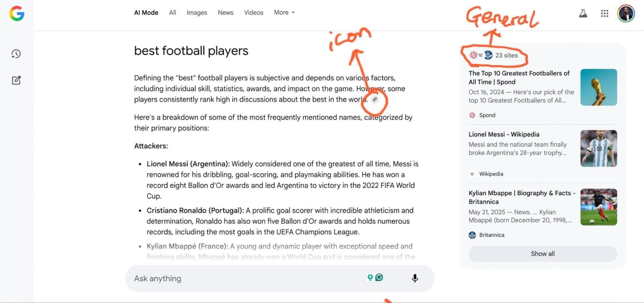The width and height of the screenshot is (644, 303).
Task: Click the circled link icon in the AI answer
Action: (375, 100)
